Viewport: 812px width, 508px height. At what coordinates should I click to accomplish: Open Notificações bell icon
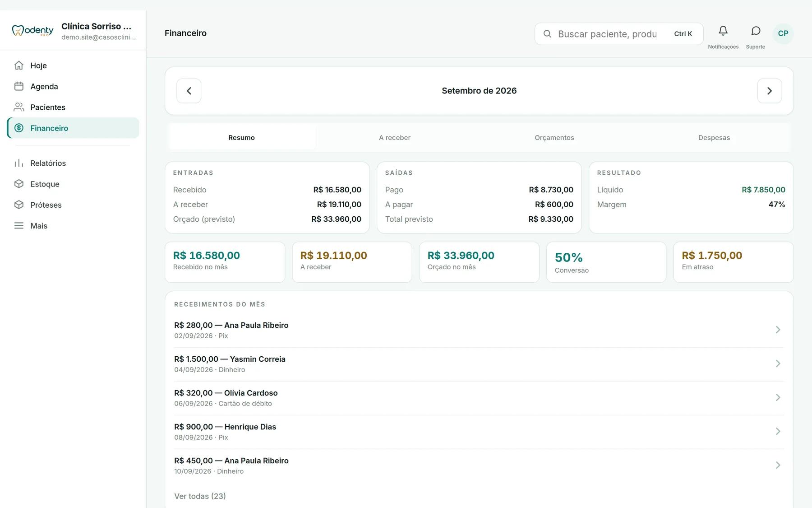[723, 31]
